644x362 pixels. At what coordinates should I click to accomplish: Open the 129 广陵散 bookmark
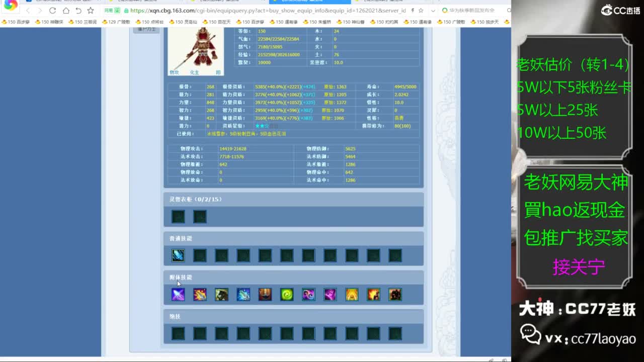point(116,22)
